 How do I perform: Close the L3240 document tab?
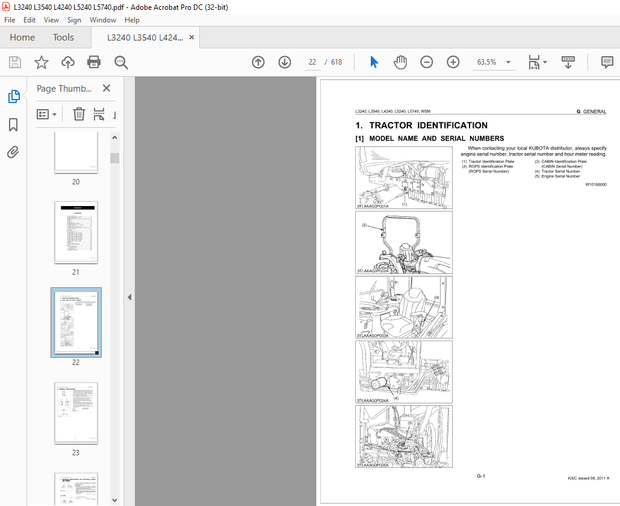coord(192,37)
